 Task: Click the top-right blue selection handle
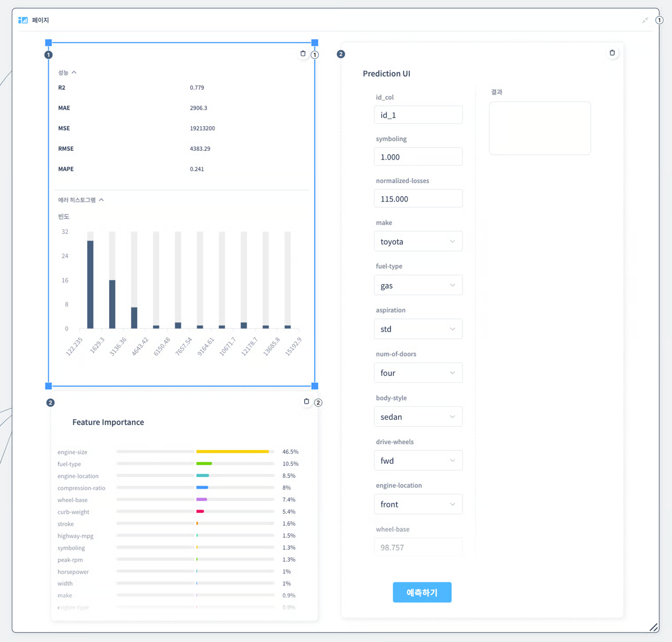pos(315,43)
